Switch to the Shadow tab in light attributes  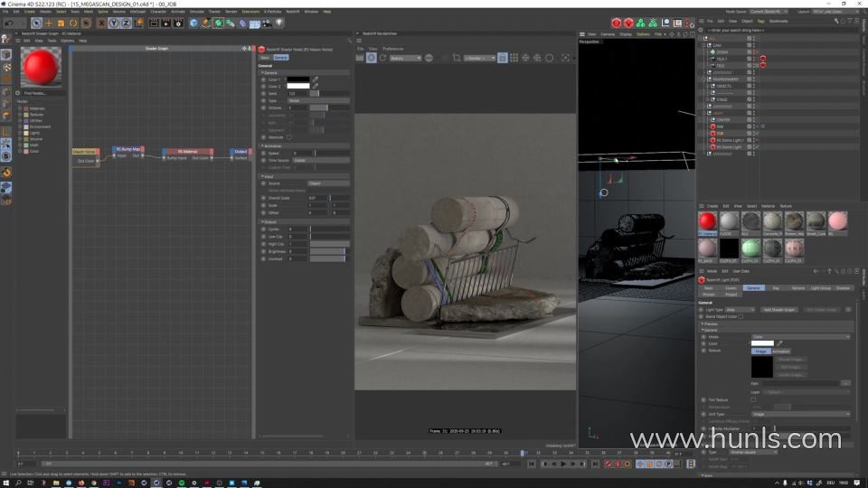click(x=843, y=287)
